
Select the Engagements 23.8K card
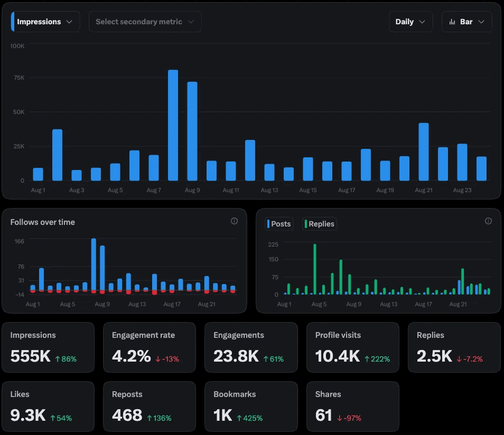(x=251, y=347)
